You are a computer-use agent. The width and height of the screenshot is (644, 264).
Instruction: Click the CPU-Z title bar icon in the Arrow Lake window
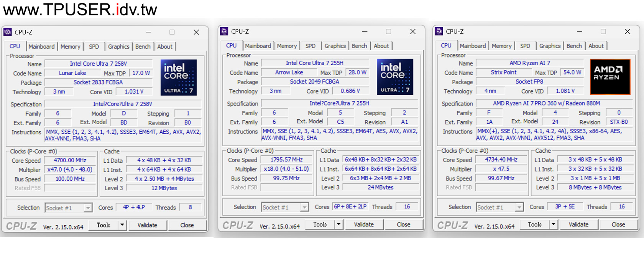click(224, 31)
